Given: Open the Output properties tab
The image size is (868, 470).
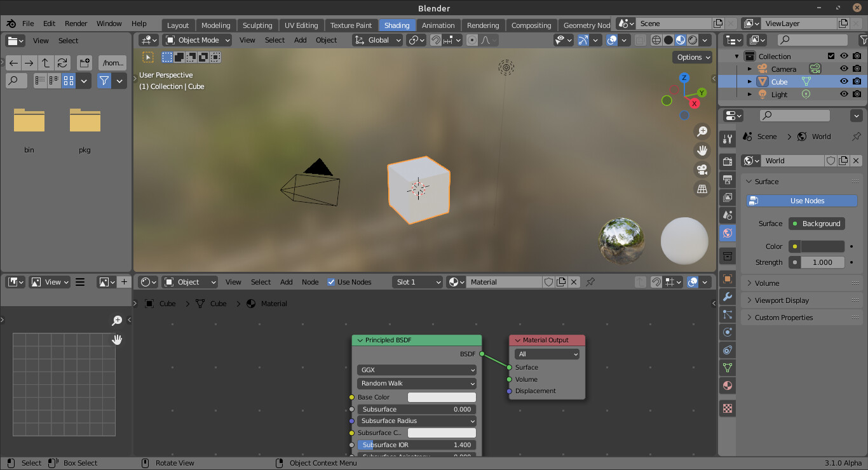Looking at the screenshot, I should [x=728, y=180].
